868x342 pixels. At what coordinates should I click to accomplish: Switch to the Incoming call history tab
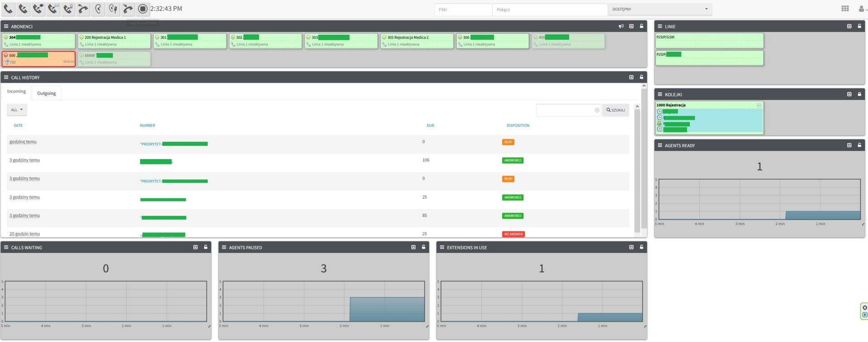(16, 91)
